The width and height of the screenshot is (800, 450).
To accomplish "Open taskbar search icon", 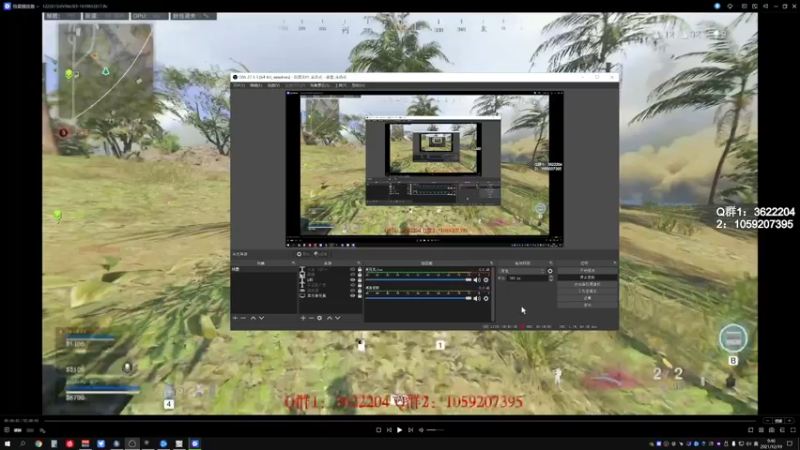I will point(22,444).
